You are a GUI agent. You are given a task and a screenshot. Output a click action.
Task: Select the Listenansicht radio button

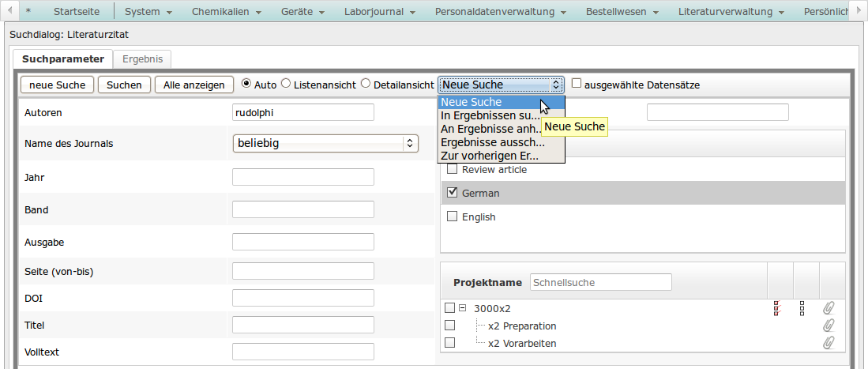(286, 84)
